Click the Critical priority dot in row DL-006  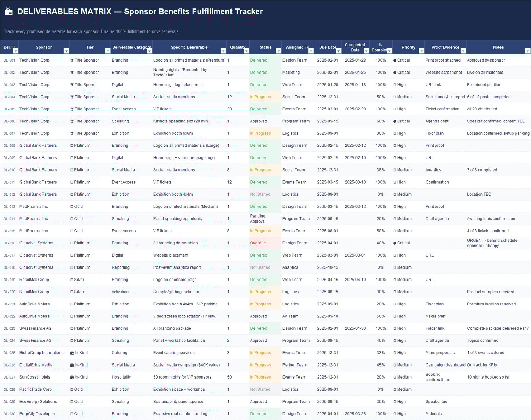395,121
